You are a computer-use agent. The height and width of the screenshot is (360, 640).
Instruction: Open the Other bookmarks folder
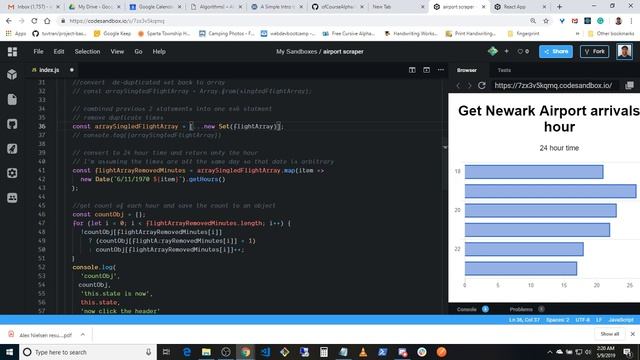[611, 33]
